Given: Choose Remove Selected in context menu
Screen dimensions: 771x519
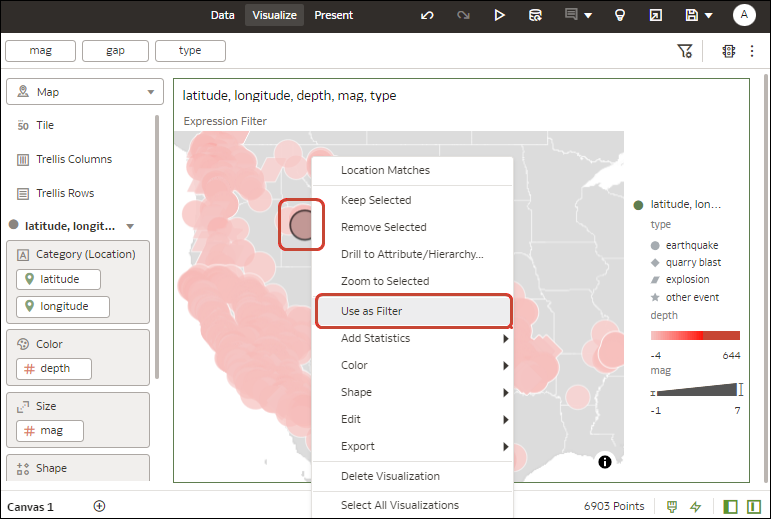Looking at the screenshot, I should [413, 227].
